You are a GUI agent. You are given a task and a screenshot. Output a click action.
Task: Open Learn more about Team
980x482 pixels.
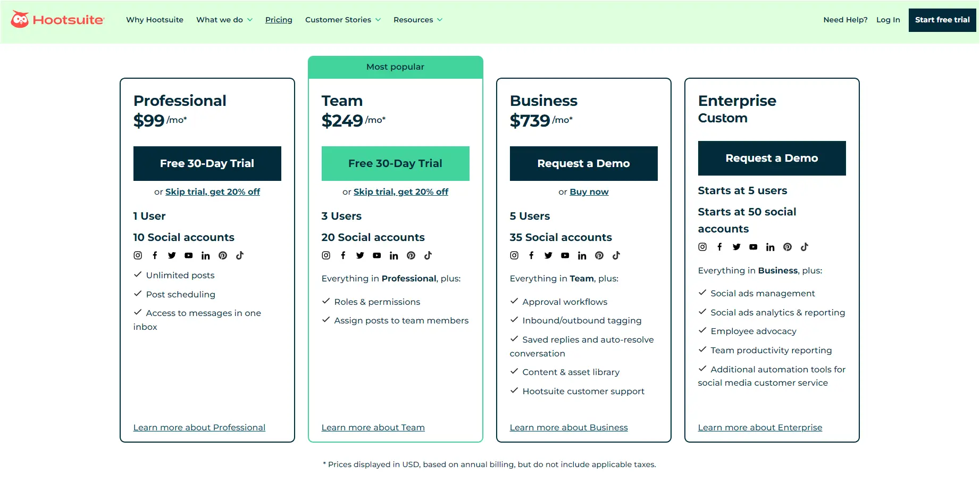pyautogui.click(x=373, y=427)
